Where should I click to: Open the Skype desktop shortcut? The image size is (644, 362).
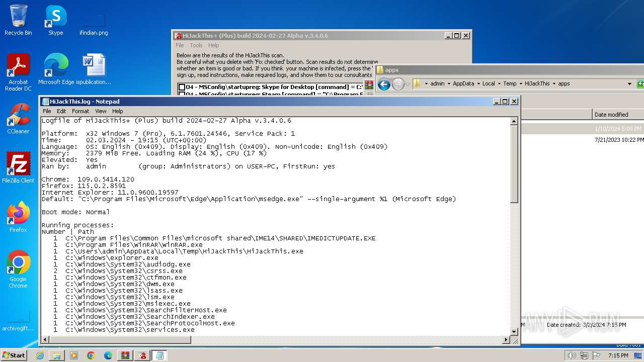point(55,20)
